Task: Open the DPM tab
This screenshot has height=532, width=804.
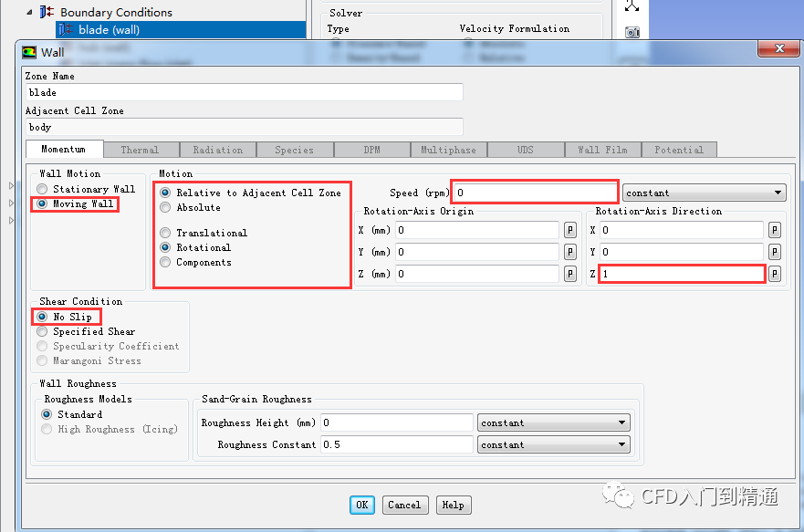Action: [371, 150]
